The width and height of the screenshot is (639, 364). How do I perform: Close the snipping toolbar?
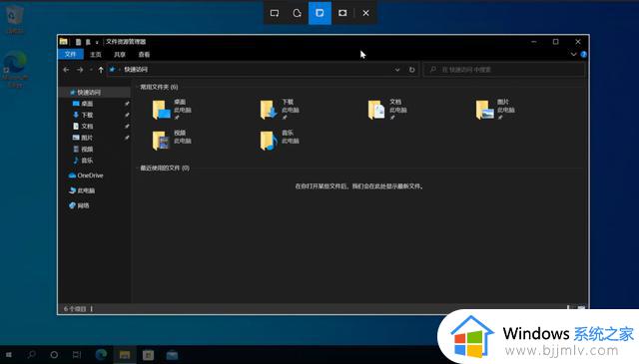click(366, 13)
